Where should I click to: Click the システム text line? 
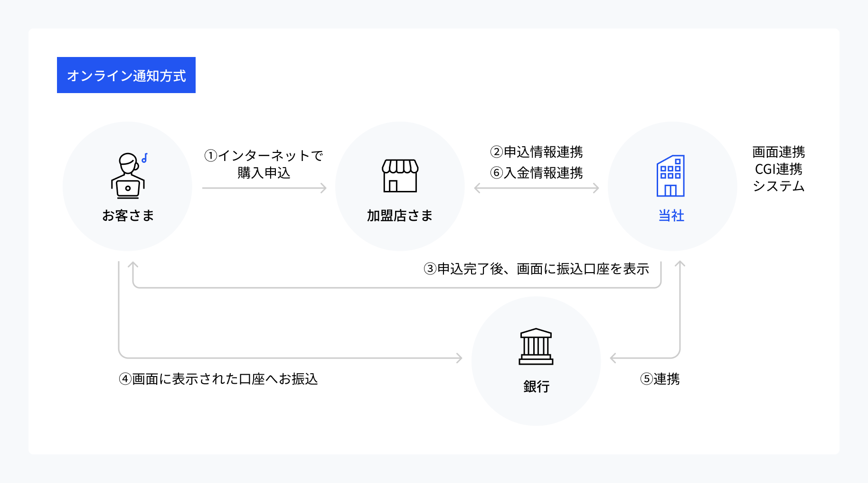(779, 186)
